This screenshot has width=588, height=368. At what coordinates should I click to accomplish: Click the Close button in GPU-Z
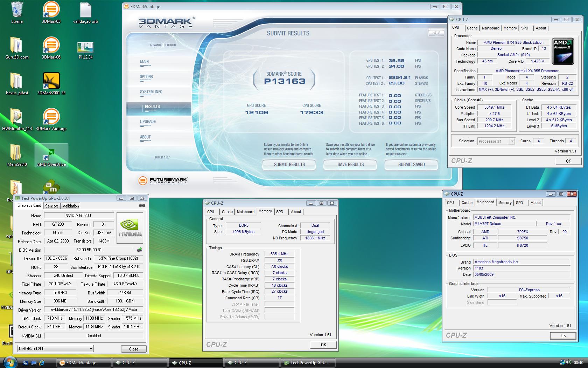point(134,349)
